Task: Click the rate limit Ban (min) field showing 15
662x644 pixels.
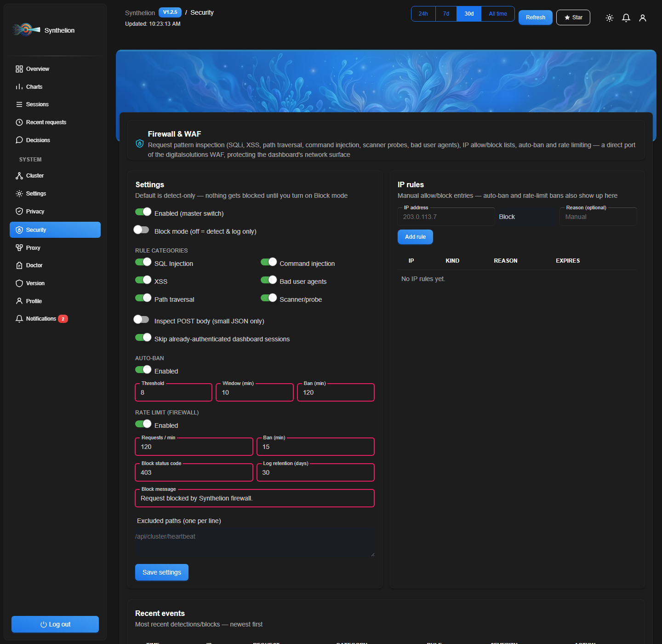Action: tap(315, 447)
